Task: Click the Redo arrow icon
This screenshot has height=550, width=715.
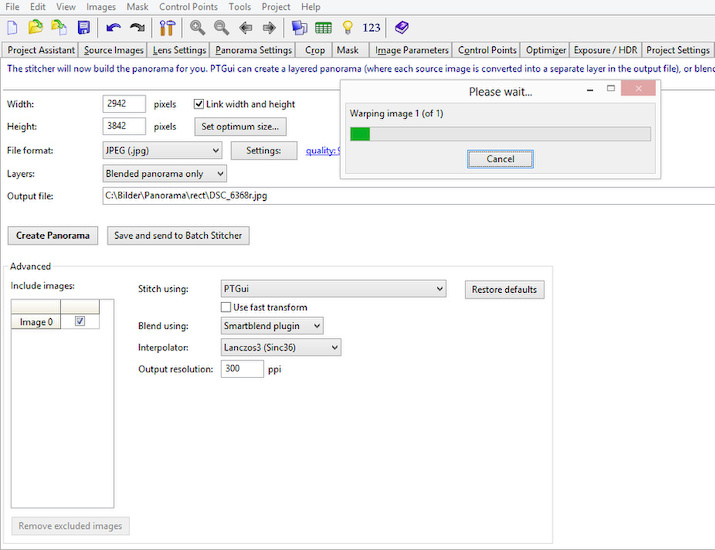Action: click(x=137, y=27)
